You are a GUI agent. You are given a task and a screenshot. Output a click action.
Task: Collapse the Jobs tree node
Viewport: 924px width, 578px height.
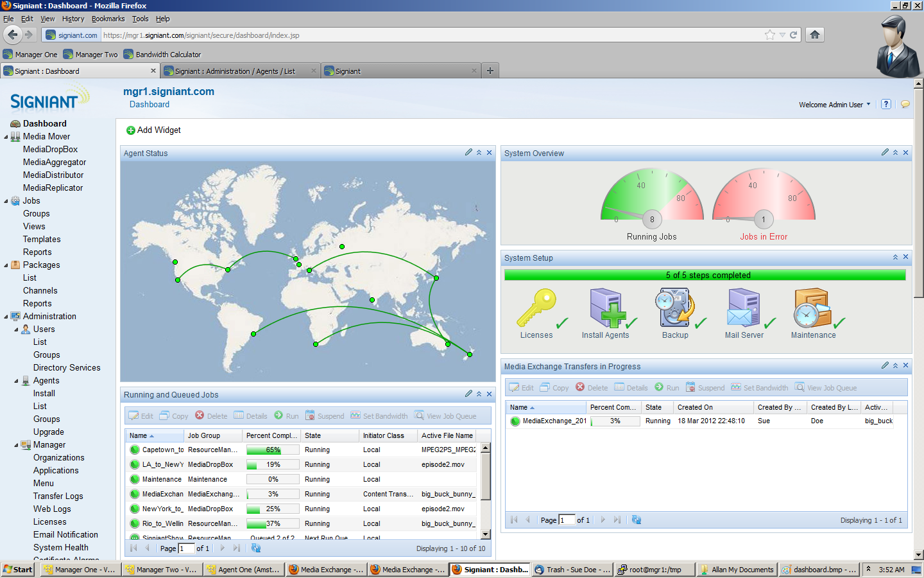[x=6, y=201]
